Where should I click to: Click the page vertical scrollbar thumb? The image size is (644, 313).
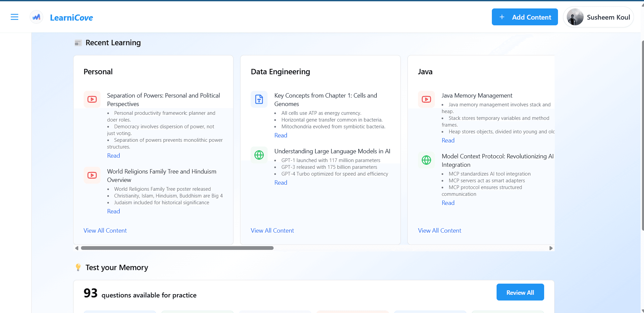pos(642,135)
